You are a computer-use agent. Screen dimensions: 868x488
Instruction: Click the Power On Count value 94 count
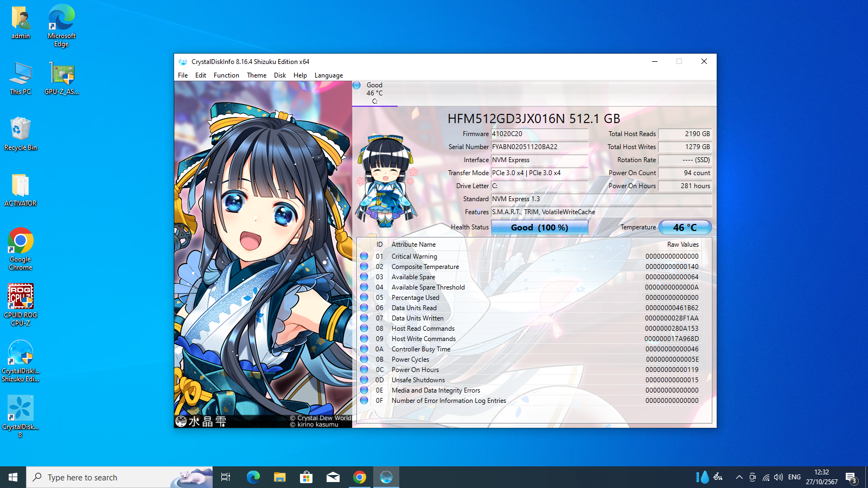pos(685,173)
